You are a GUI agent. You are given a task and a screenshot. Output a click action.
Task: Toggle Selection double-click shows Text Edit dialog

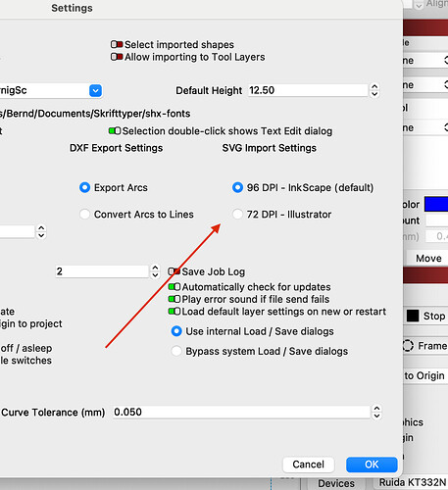[x=115, y=131]
